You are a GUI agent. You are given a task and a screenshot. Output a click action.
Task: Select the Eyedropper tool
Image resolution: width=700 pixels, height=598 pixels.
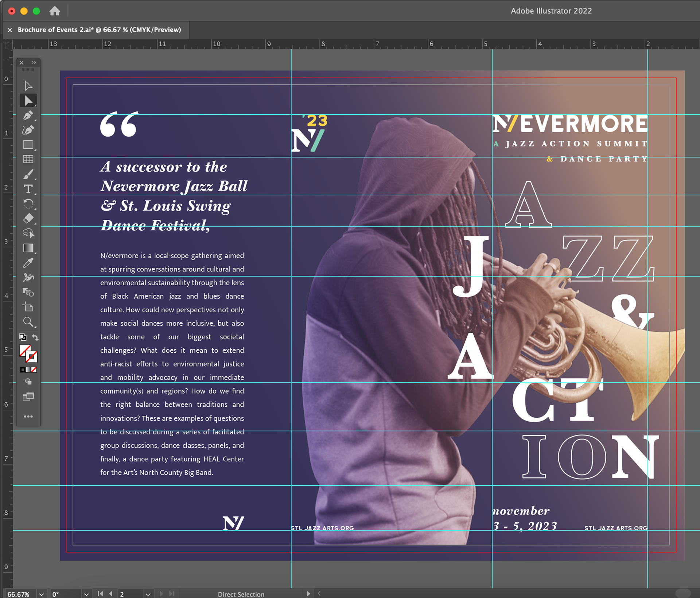(28, 263)
